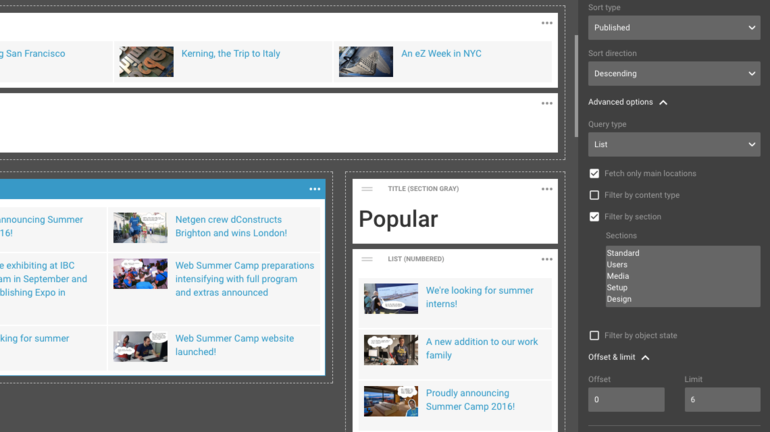Screen dimensions: 770x432
Task: Open the three-dot menu on the numbered list block
Action: click(547, 259)
